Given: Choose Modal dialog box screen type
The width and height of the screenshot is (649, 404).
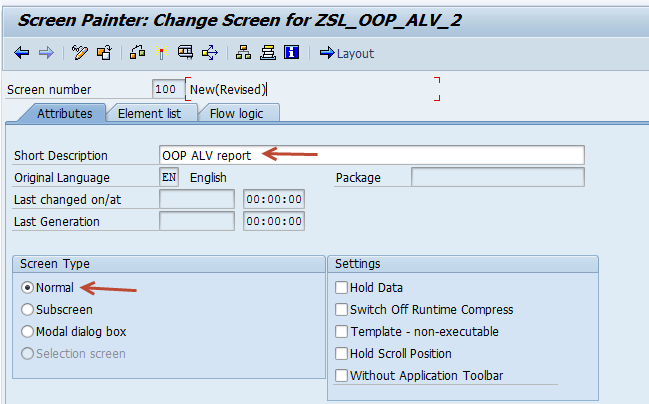Looking at the screenshot, I should tap(28, 331).
